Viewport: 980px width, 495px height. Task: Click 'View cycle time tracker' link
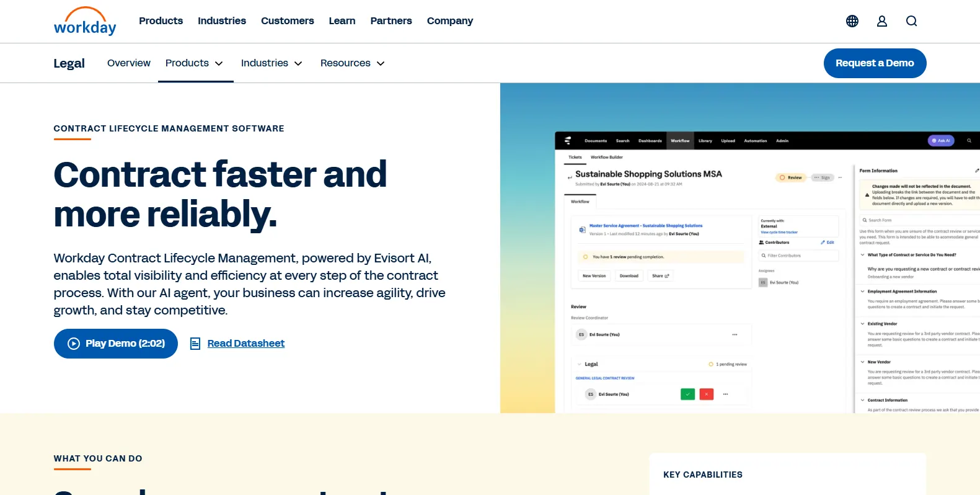(779, 232)
